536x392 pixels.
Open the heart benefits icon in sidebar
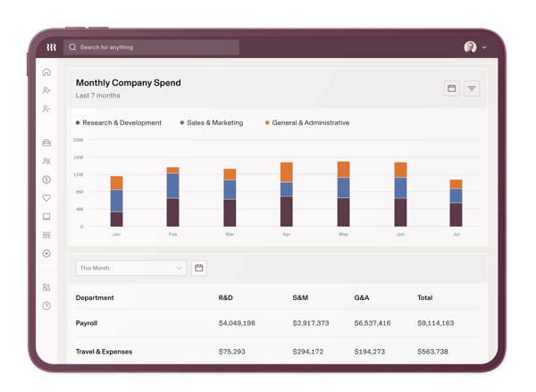click(46, 198)
